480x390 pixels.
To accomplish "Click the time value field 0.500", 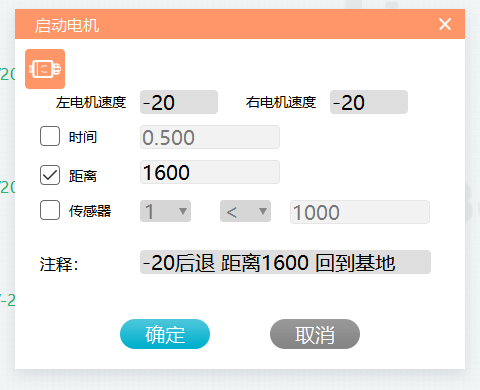I will click(210, 137).
